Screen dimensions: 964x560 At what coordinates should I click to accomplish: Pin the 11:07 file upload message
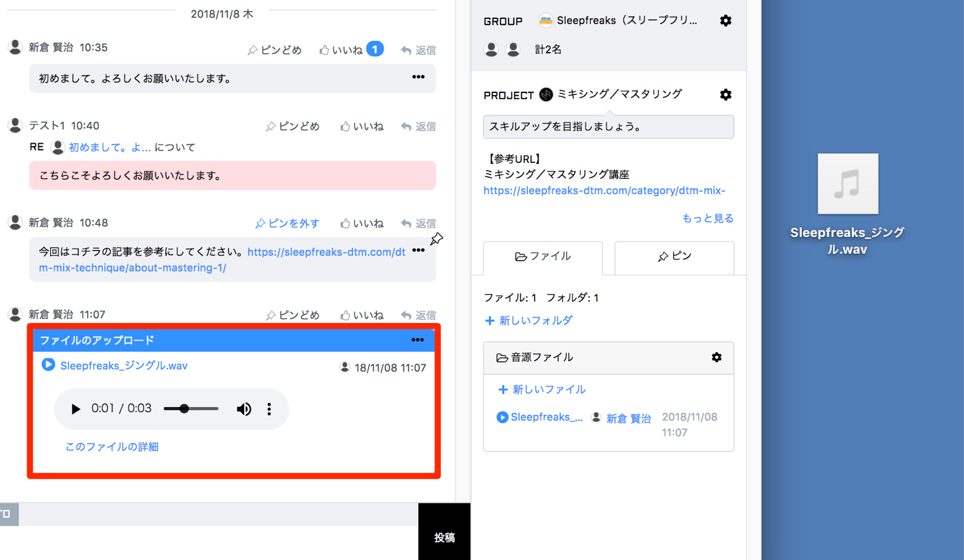(292, 315)
